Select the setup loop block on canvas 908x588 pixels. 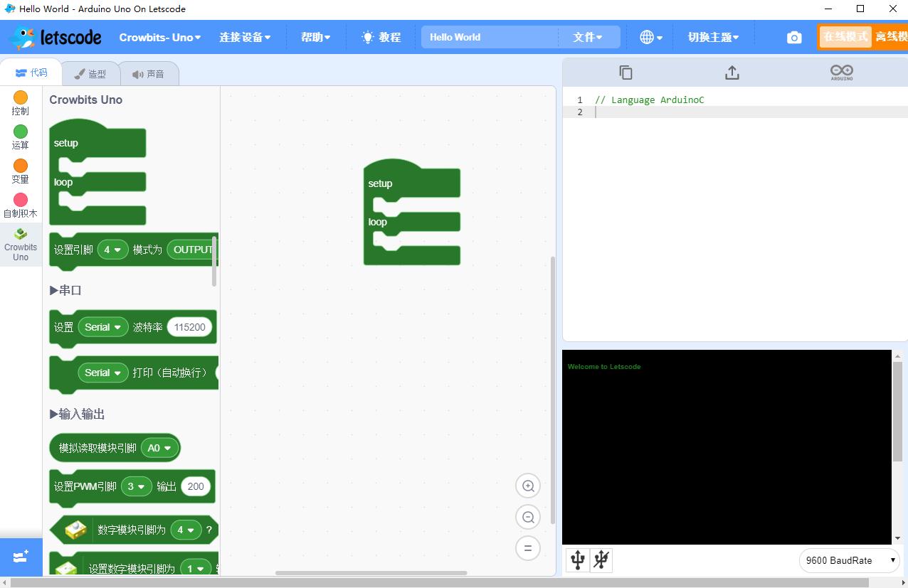(412, 212)
